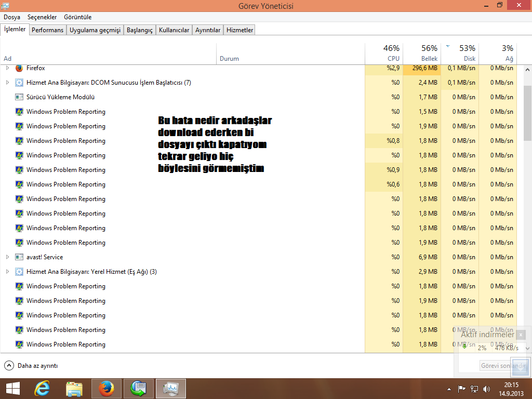Open the Action Center flag icon
Viewport: 532px width, 399px height.
[x=461, y=389]
